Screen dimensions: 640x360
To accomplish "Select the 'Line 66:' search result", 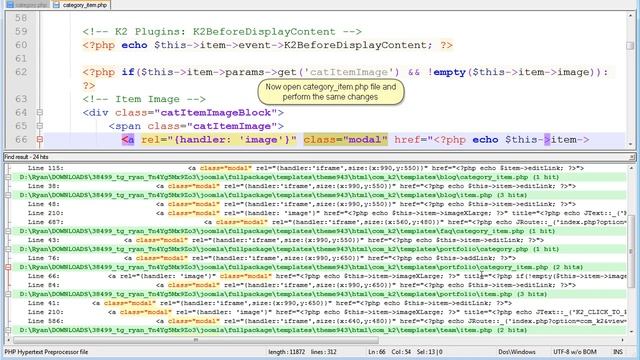I will click(327, 276).
